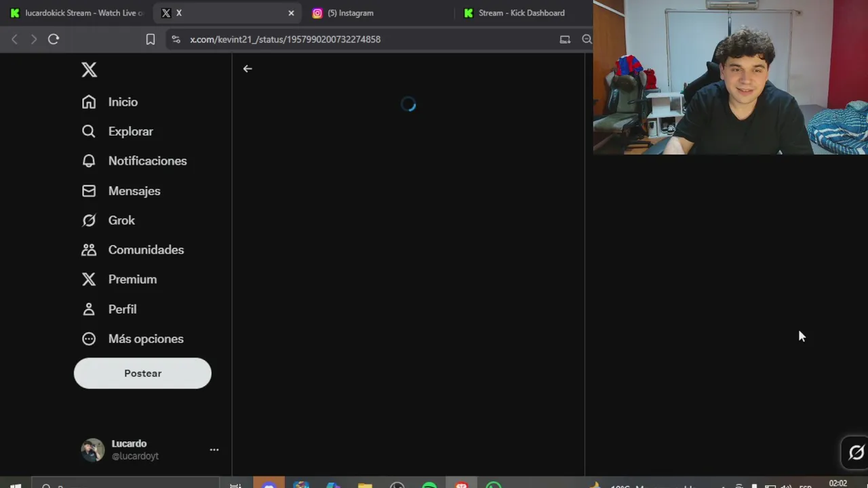This screenshot has height=488, width=868.
Task: Switch to Kick Dashboard browser tab
Action: coord(522,13)
